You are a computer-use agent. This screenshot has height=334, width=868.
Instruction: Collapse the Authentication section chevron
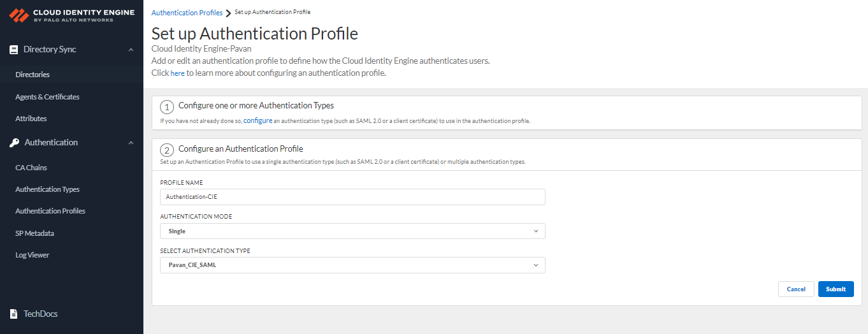click(x=131, y=143)
